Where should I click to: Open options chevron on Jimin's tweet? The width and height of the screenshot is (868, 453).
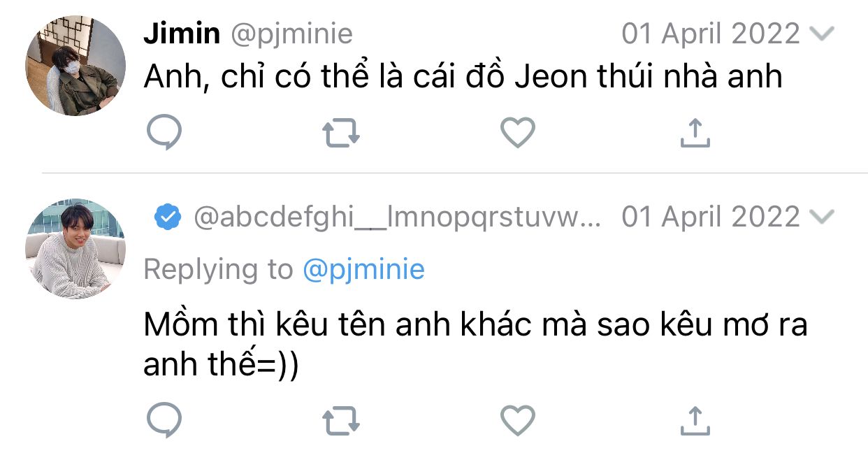[821, 34]
